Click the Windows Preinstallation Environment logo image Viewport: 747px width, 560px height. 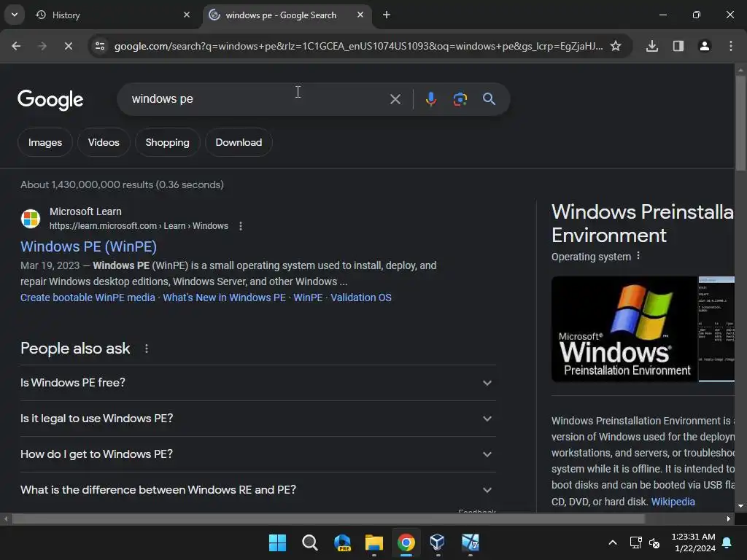tap(624, 329)
